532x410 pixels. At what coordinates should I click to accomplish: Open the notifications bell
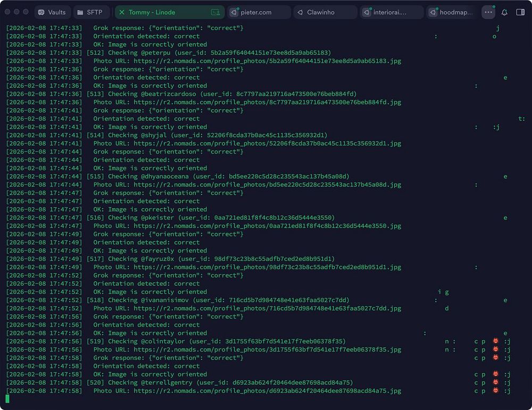tap(504, 12)
